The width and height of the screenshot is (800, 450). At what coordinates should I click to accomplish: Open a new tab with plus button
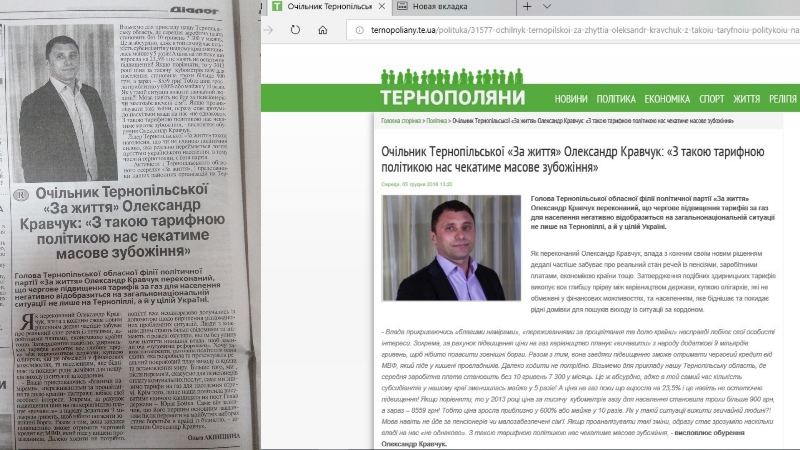coord(527,7)
